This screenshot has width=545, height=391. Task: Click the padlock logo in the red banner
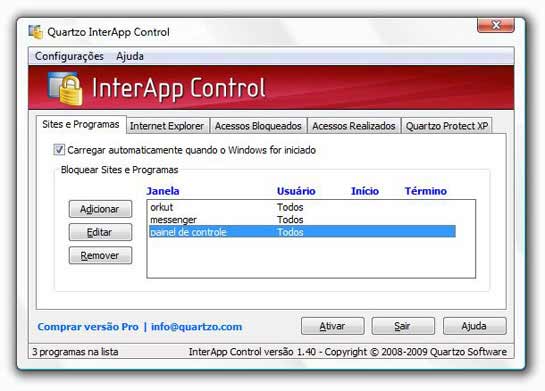(65, 88)
